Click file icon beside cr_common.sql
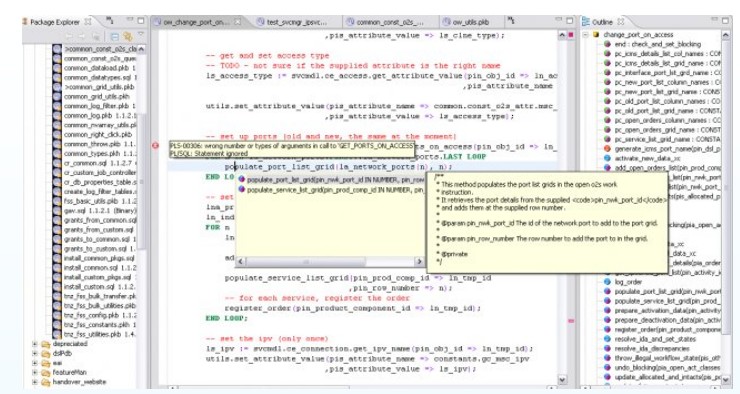Image resolution: width=740 pixels, height=394 pixels. pyautogui.click(x=57, y=163)
